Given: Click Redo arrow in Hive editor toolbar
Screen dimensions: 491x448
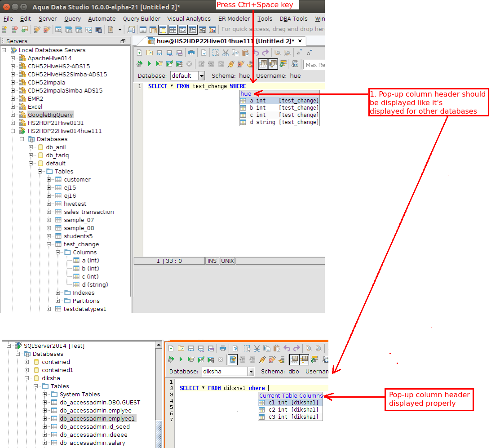Looking at the screenshot, I should point(265,53).
